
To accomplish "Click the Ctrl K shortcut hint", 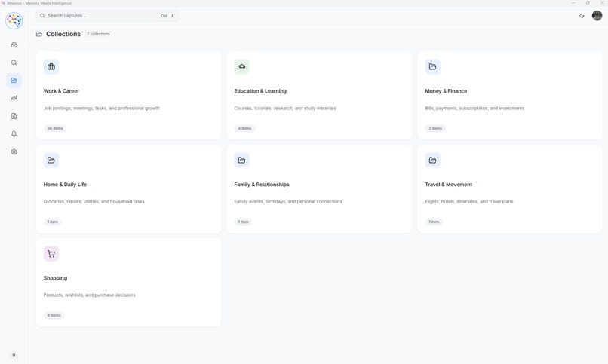I will 167,16.
